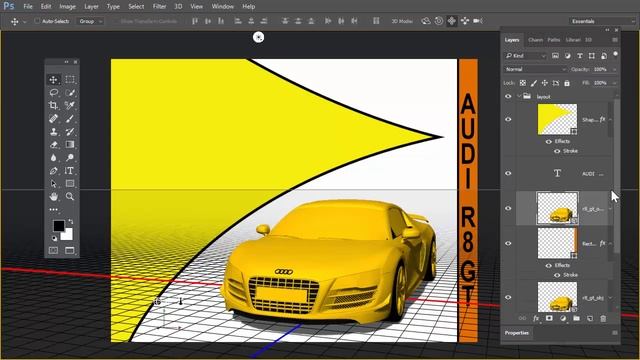This screenshot has height=360, width=640.
Task: Collapse effects on the Rectangle layer
Action: pyautogui.click(x=610, y=244)
